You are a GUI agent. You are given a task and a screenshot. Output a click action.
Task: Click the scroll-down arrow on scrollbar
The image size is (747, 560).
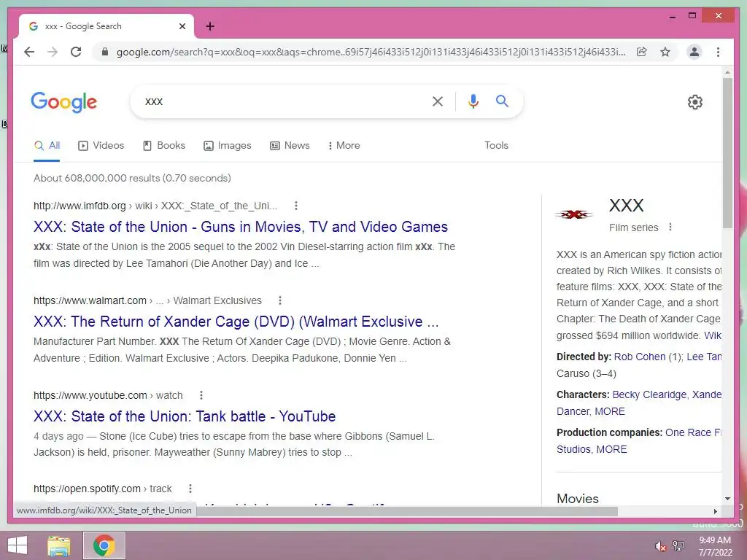pyautogui.click(x=727, y=499)
